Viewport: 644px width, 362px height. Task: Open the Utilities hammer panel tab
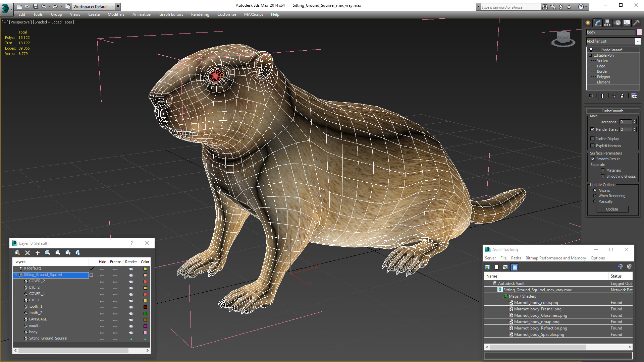click(x=636, y=23)
